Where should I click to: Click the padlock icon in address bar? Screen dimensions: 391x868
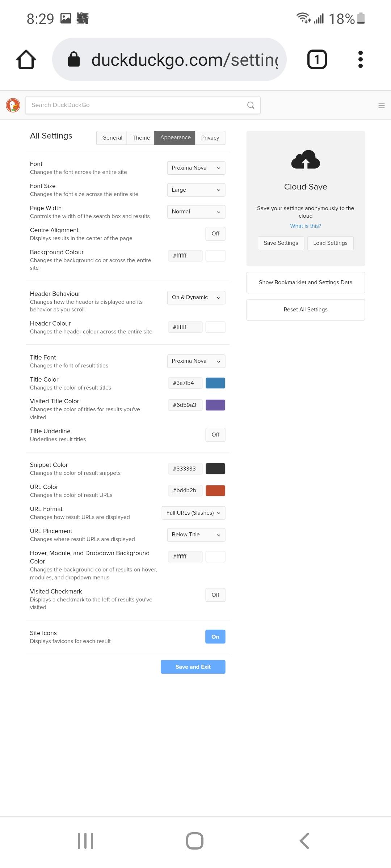pyautogui.click(x=75, y=59)
